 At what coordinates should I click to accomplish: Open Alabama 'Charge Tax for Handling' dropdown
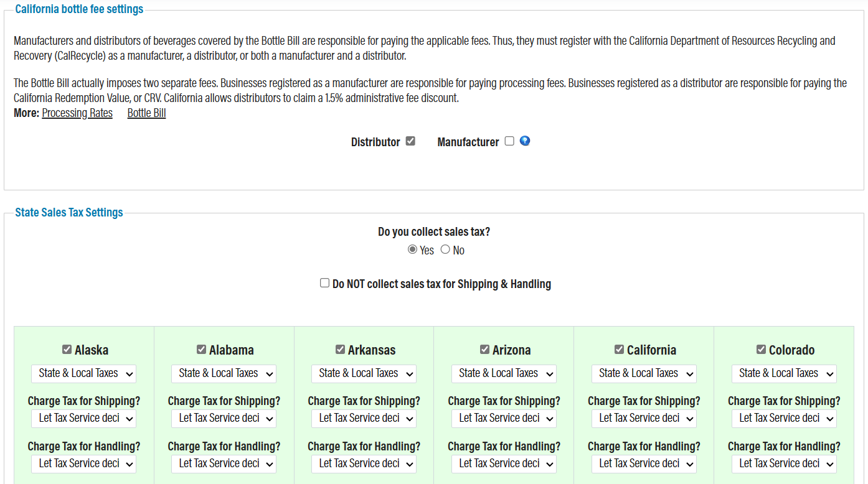click(224, 463)
